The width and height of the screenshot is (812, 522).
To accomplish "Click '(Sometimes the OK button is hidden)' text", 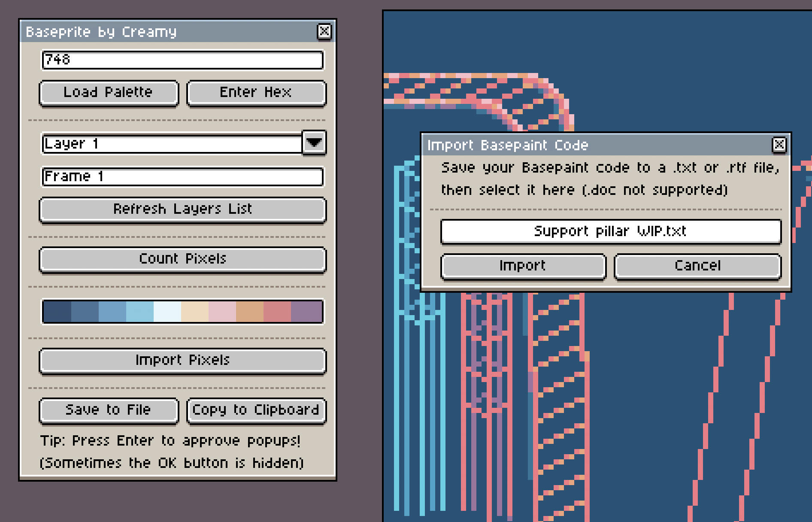I will [x=172, y=463].
